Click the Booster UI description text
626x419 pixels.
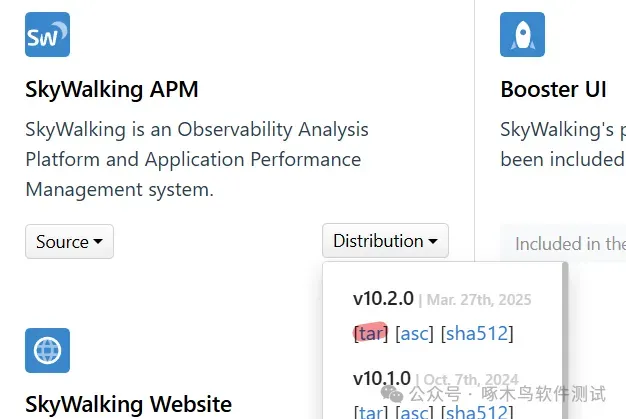pyautogui.click(x=561, y=144)
